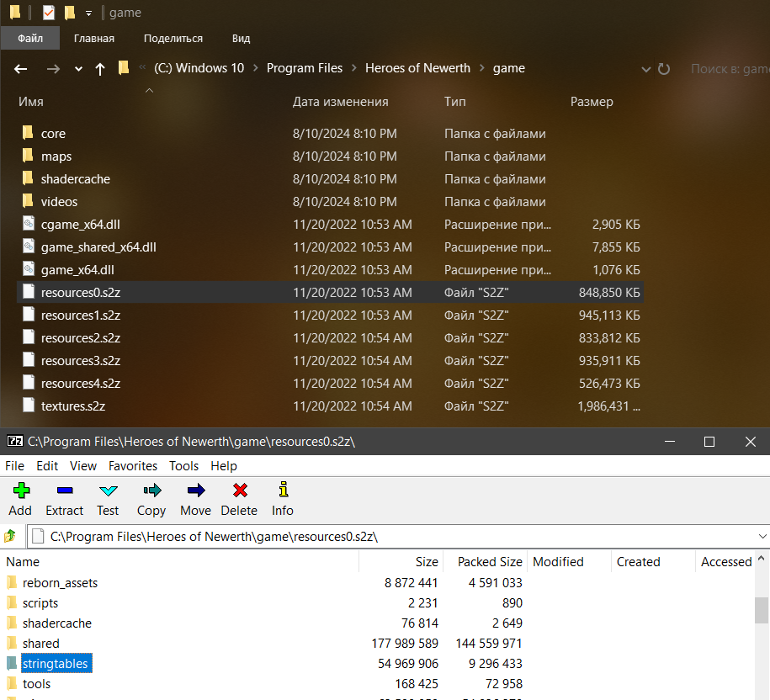Screen dimensions: 770x700
Task: Run Test on the archive
Action: pyautogui.click(x=108, y=499)
